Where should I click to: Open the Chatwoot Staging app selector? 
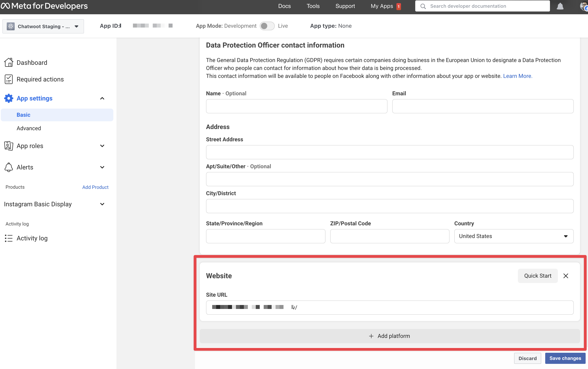tap(43, 26)
